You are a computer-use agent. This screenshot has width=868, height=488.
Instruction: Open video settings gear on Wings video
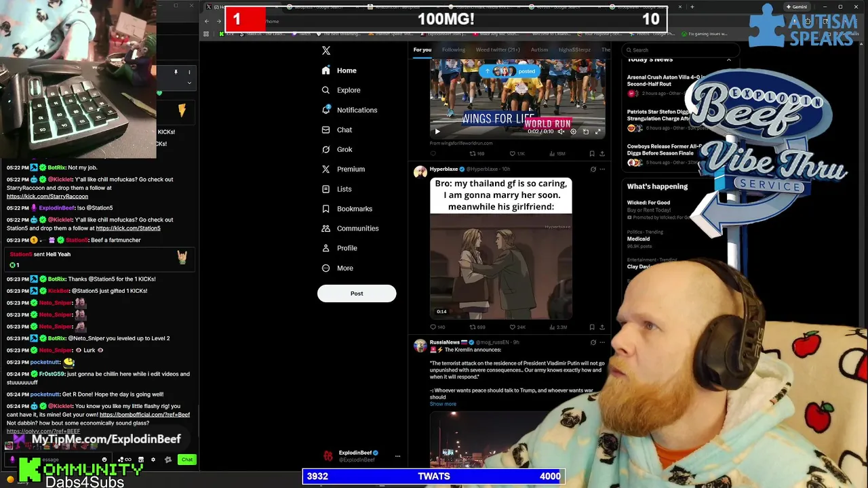(573, 131)
